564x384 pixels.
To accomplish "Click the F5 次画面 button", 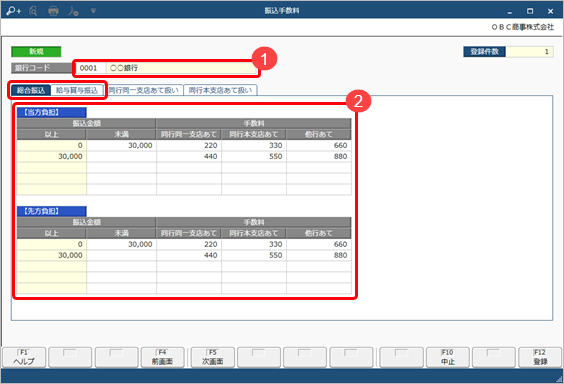I will (213, 357).
